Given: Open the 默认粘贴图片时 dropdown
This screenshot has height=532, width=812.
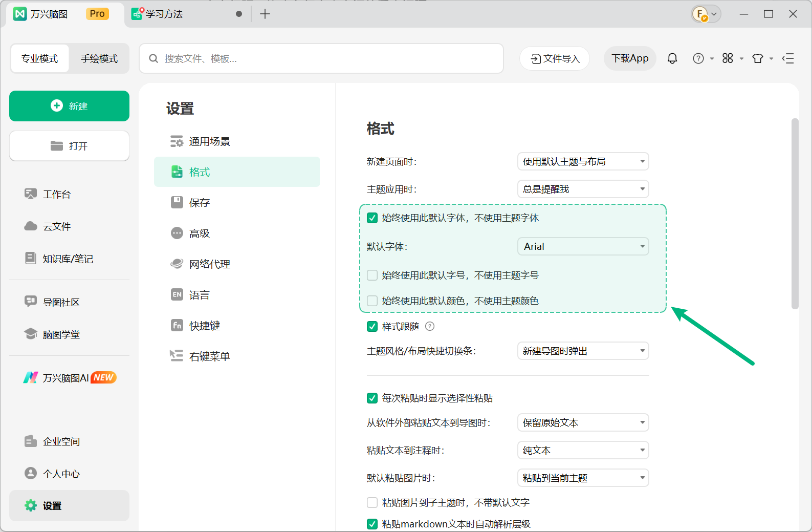Looking at the screenshot, I should click(583, 478).
